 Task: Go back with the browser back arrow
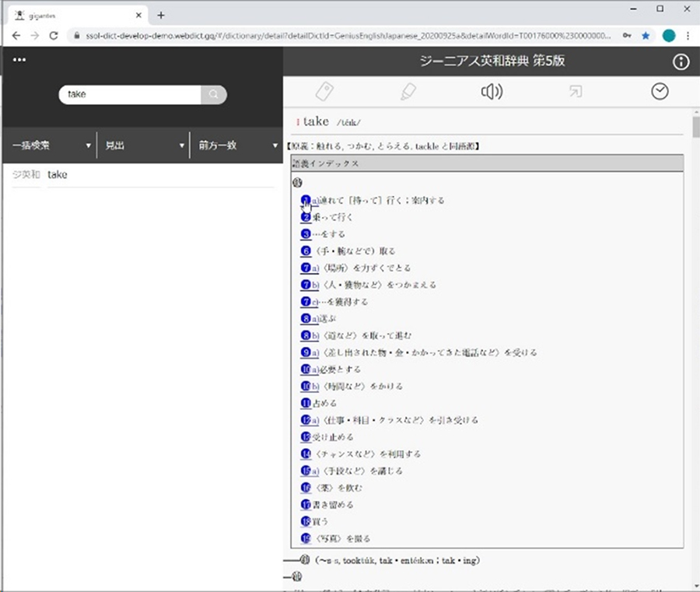click(16, 36)
